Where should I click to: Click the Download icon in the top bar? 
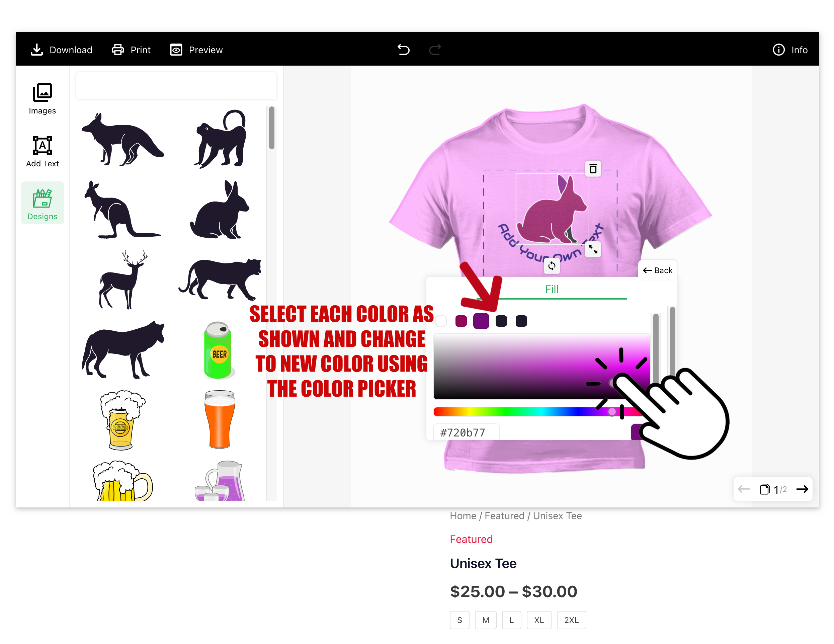pos(37,50)
